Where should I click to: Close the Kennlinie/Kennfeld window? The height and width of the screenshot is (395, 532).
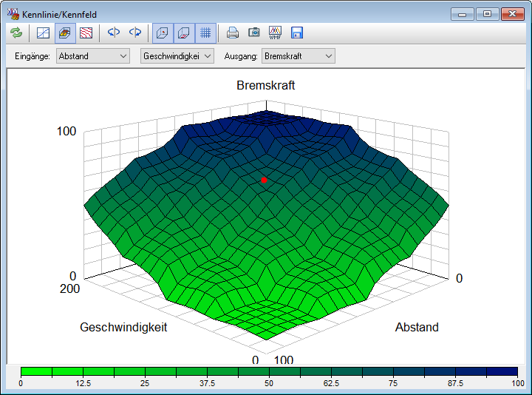pyautogui.click(x=512, y=14)
